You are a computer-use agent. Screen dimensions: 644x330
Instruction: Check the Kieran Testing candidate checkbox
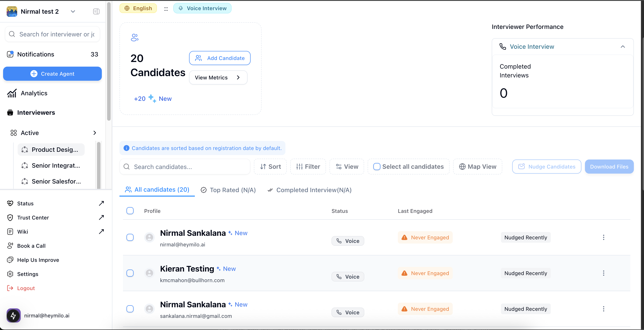point(130,273)
